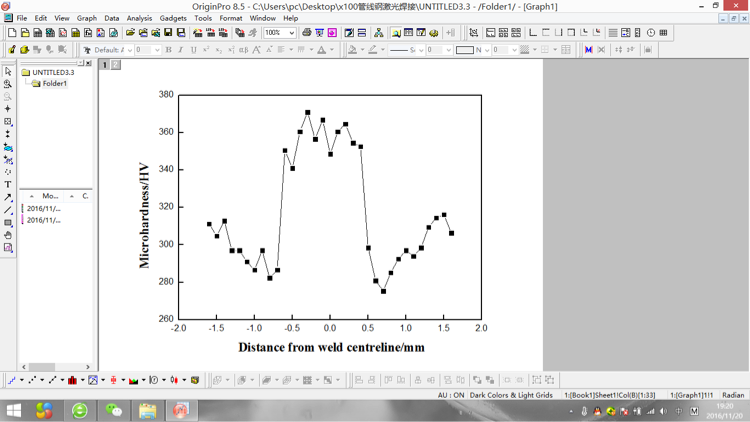Click the Project Explorer horizontal scrollbar

pyautogui.click(x=56, y=367)
